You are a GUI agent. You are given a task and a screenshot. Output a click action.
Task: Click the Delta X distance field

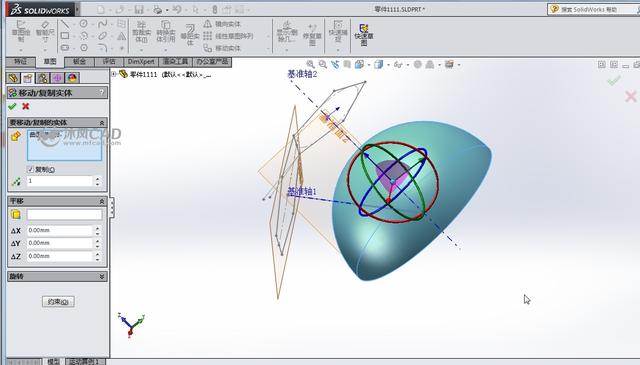(60, 230)
